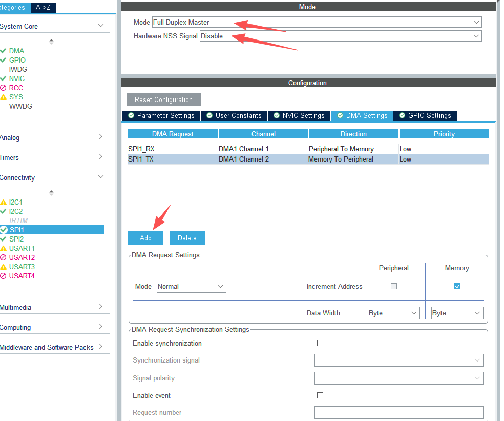This screenshot has width=504, height=421.
Task: Click the collapse arrow above the I2C1 list
Action: tap(51, 193)
